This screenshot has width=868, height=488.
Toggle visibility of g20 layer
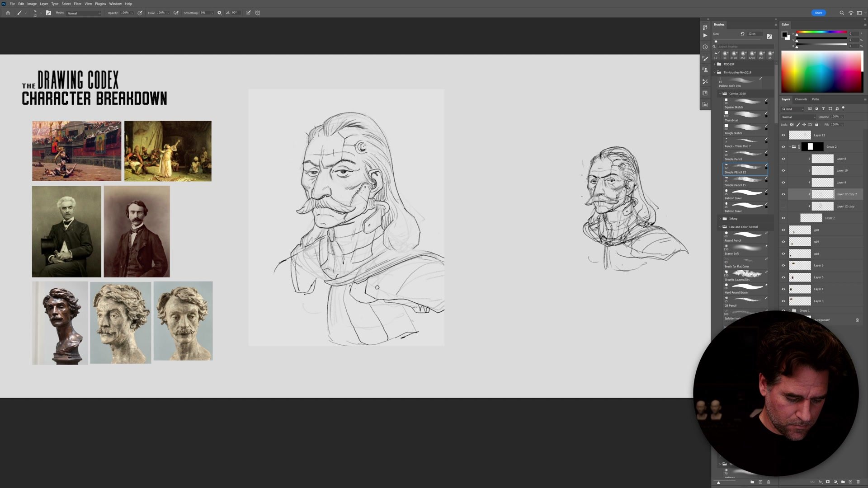(783, 230)
